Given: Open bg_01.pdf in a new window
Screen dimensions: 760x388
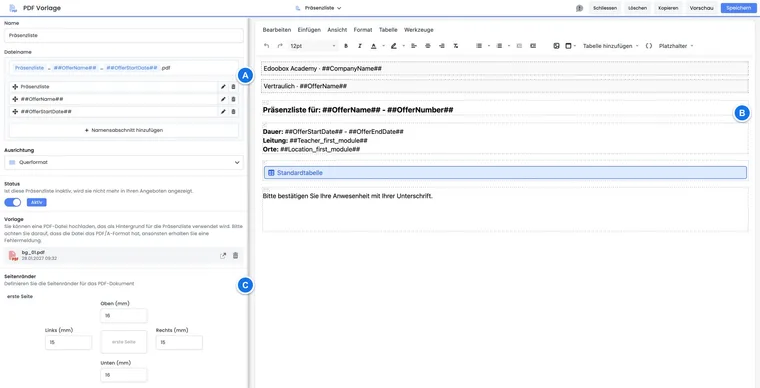Looking at the screenshot, I should click(223, 256).
